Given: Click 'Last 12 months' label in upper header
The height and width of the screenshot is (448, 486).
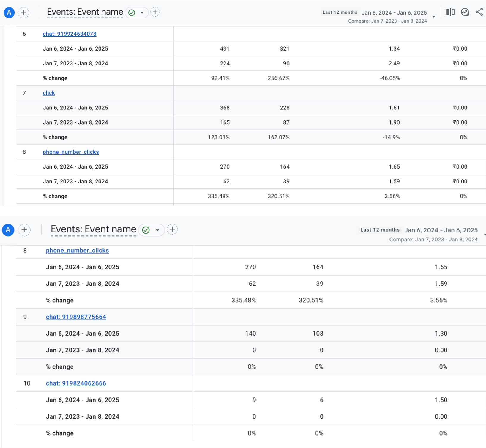Looking at the screenshot, I should tap(340, 12).
